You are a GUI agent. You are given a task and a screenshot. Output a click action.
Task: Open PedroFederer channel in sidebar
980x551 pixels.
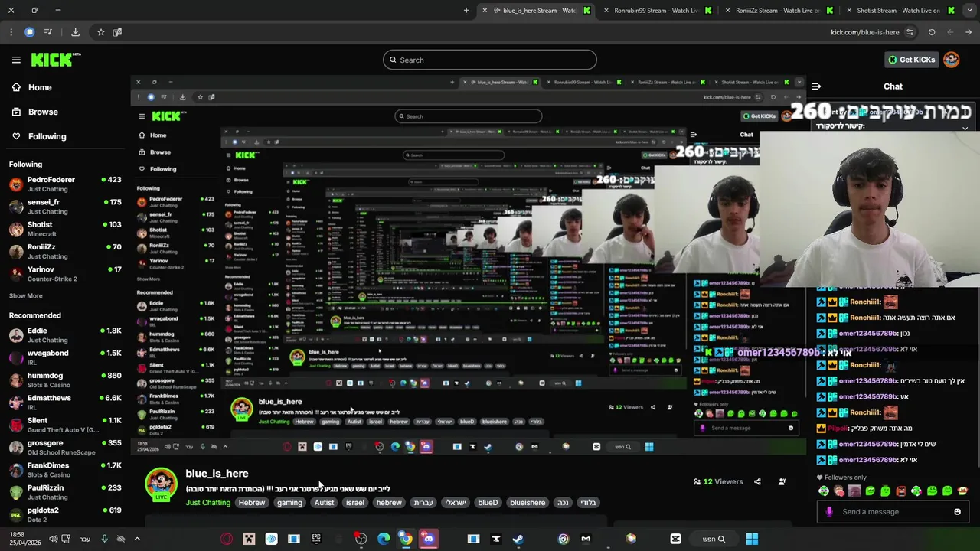coord(64,184)
